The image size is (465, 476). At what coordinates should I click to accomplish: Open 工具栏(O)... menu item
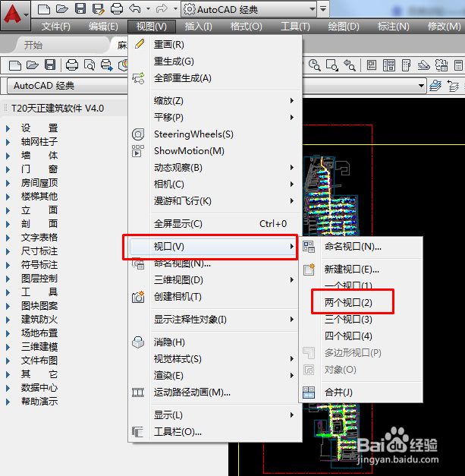(x=215, y=432)
